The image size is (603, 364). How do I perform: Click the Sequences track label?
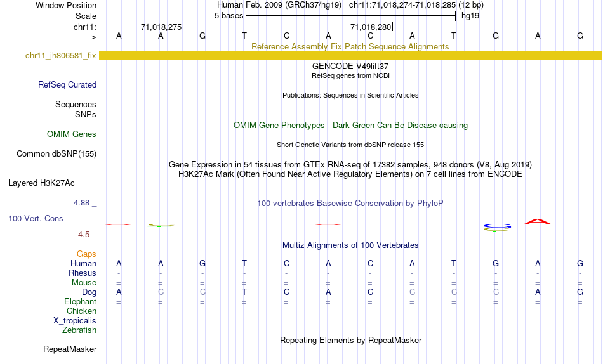76,104
